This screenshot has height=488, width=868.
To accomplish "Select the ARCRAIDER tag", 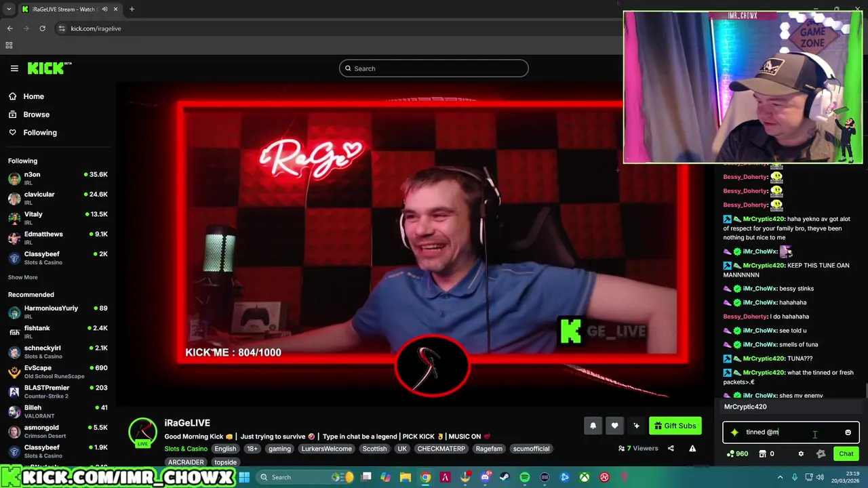I will 186,462.
